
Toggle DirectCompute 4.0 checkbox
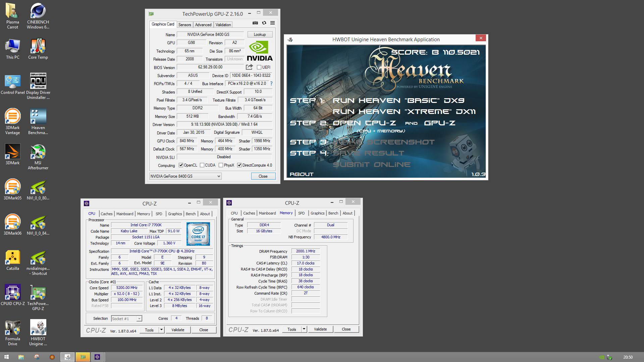point(239,165)
